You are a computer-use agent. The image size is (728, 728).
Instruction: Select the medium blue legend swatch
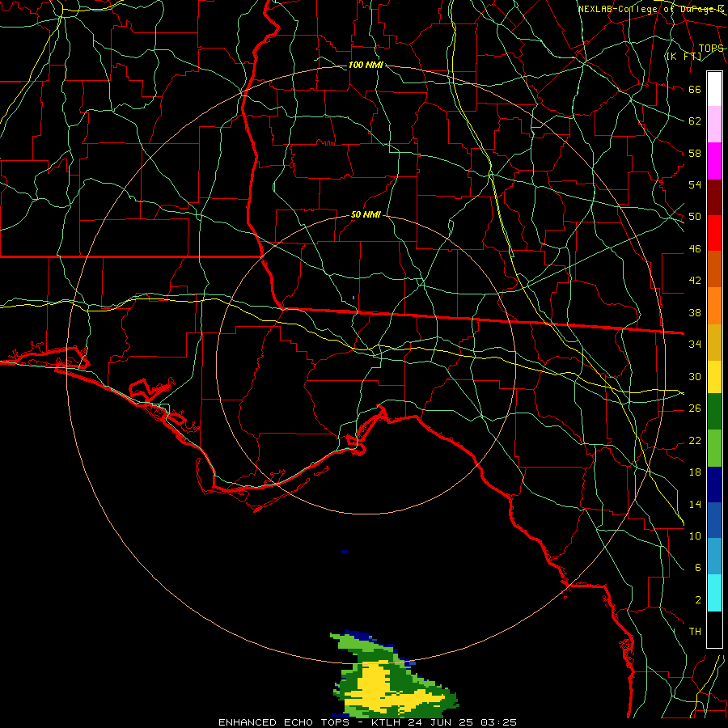pos(714,520)
